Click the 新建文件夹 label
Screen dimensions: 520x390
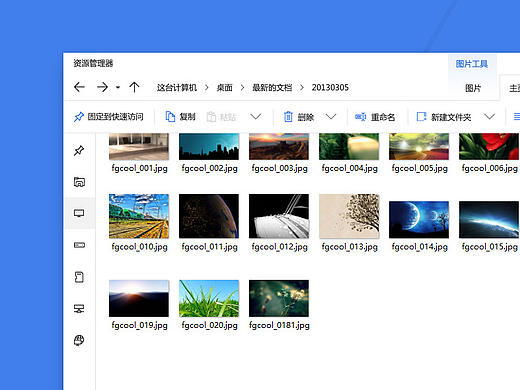(x=451, y=117)
